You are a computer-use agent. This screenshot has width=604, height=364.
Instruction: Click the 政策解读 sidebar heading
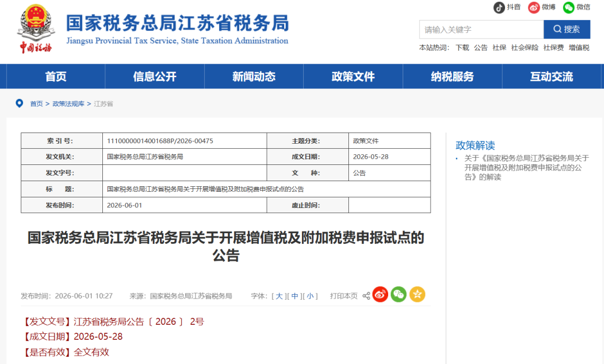475,145
